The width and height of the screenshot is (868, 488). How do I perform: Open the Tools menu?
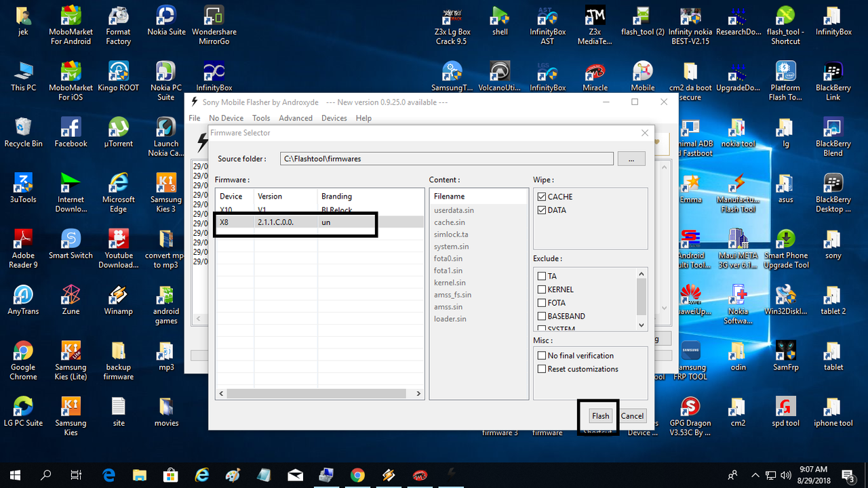(x=261, y=118)
